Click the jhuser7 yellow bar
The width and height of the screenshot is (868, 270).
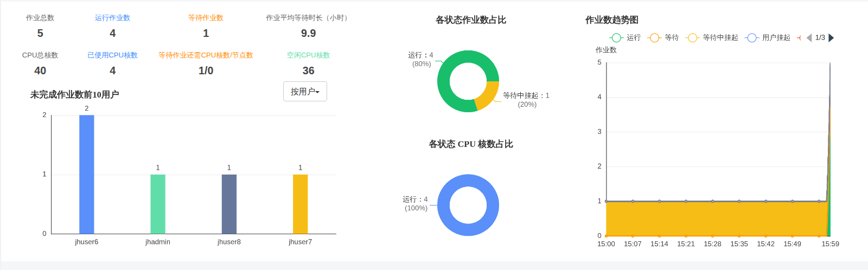(300, 204)
